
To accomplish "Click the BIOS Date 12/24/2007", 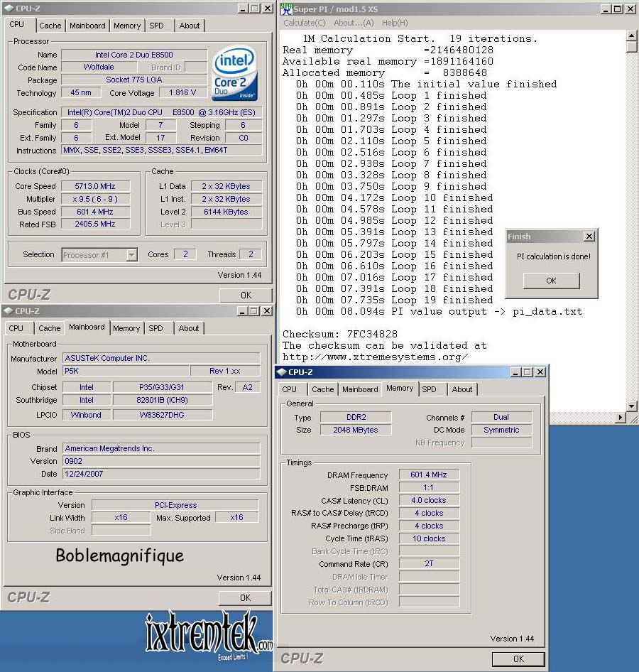I will pyautogui.click(x=161, y=474).
